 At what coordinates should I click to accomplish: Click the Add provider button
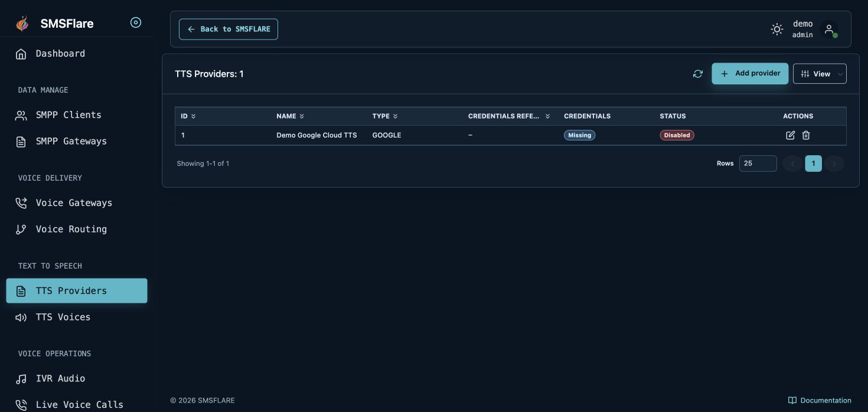click(750, 74)
